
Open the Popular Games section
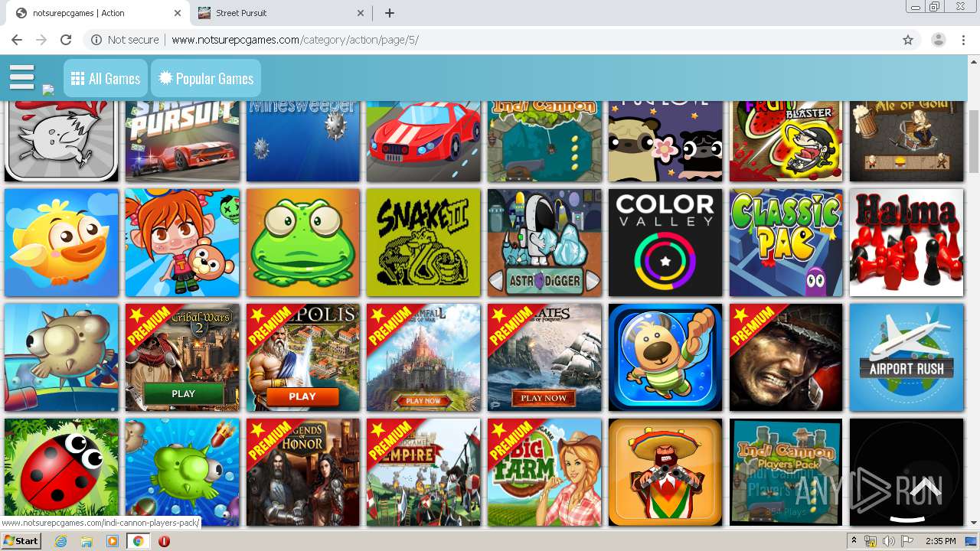(207, 79)
